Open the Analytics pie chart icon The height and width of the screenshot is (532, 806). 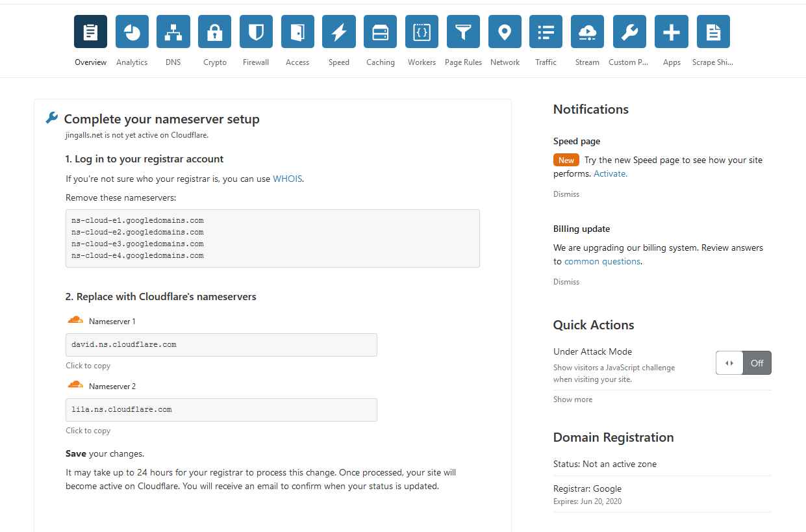pyautogui.click(x=132, y=32)
